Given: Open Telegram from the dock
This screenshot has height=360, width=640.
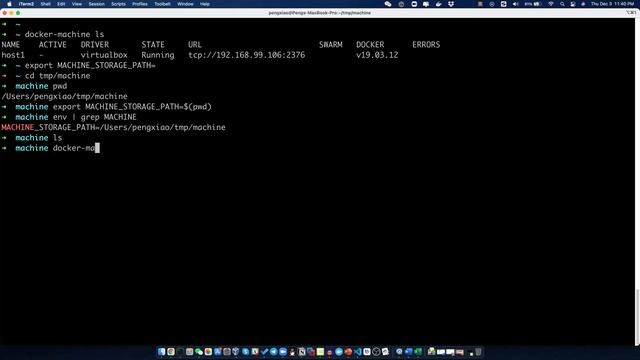Looking at the screenshot, I should (x=274, y=351).
